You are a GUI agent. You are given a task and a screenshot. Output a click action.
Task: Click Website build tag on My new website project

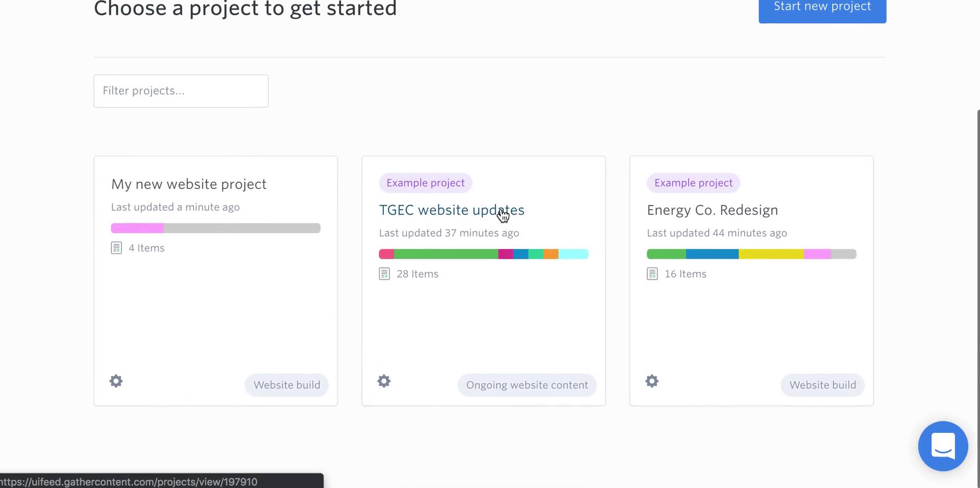[287, 385]
